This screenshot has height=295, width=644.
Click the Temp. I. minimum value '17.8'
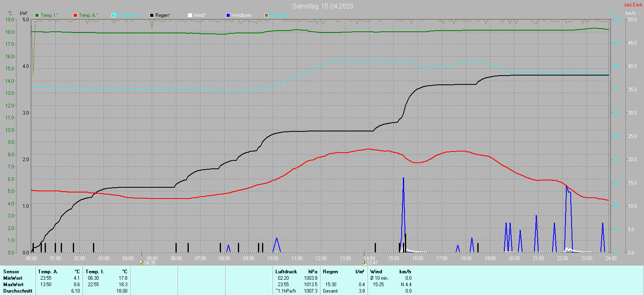(x=123, y=278)
